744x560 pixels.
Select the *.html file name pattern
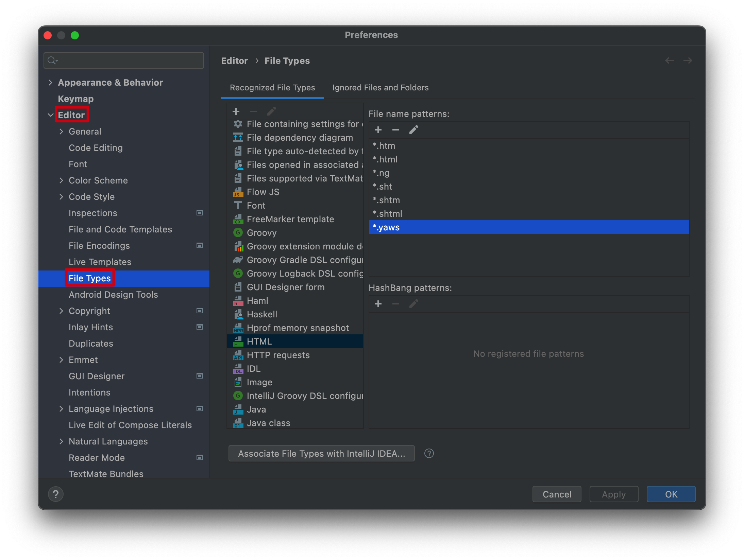[x=385, y=159]
